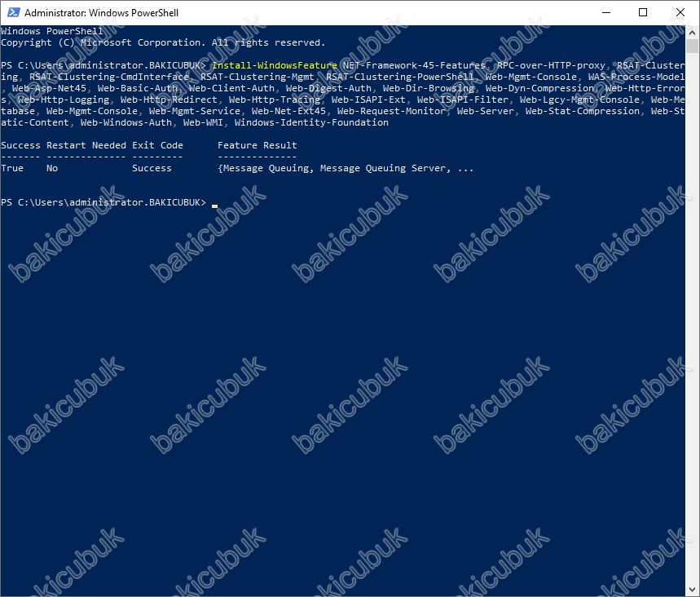This screenshot has height=597, width=700.
Task: Click 'Web-WMI' text
Action: click(x=203, y=122)
